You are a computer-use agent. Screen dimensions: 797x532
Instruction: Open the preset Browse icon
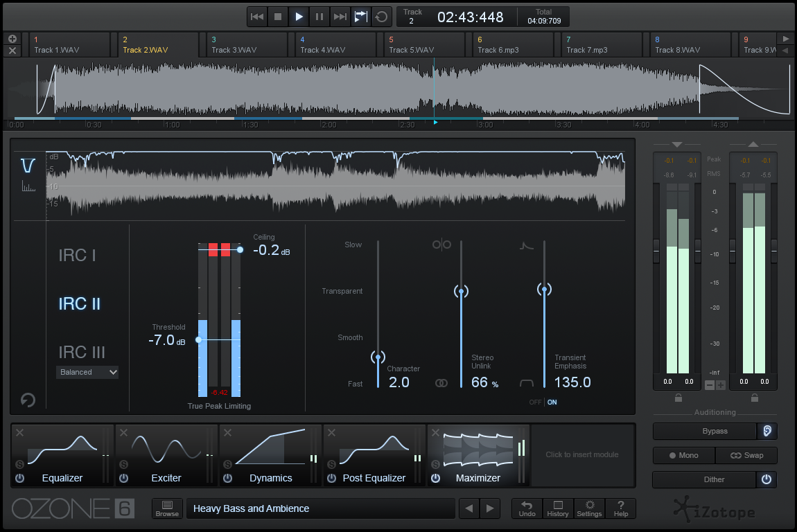[x=167, y=508]
